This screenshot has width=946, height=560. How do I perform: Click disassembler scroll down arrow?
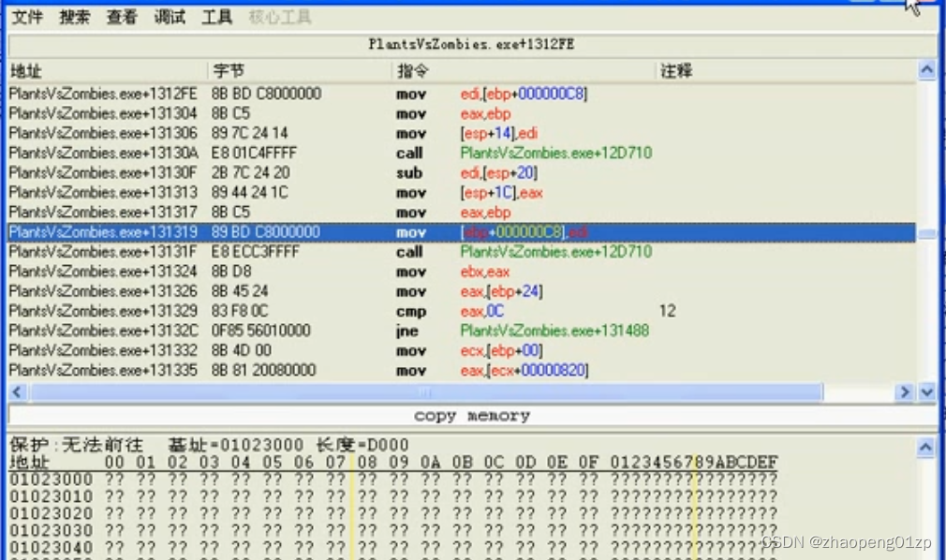pyautogui.click(x=927, y=392)
